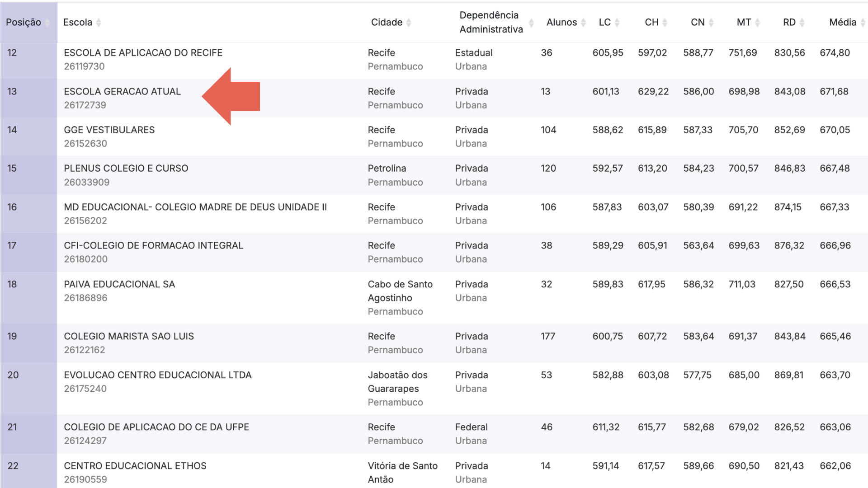The height and width of the screenshot is (488, 868).
Task: Click the Média column header text
Action: 842,23
